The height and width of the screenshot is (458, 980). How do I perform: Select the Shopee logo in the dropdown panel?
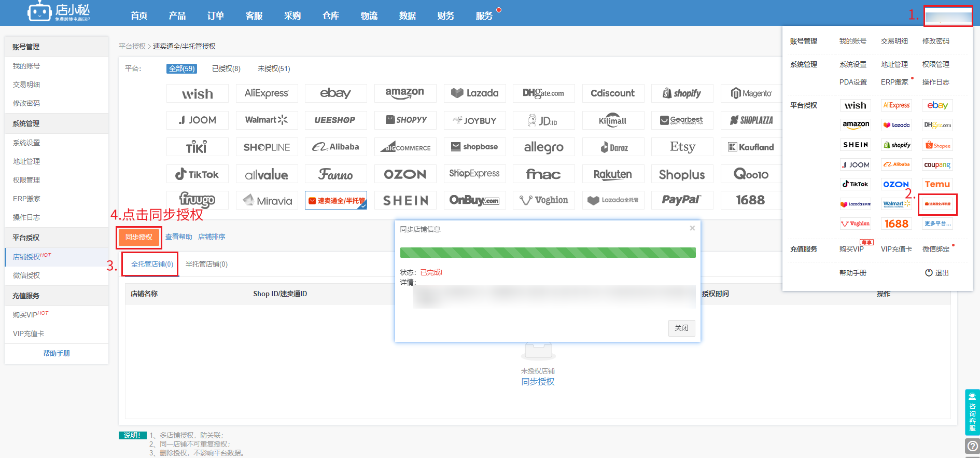pos(937,145)
